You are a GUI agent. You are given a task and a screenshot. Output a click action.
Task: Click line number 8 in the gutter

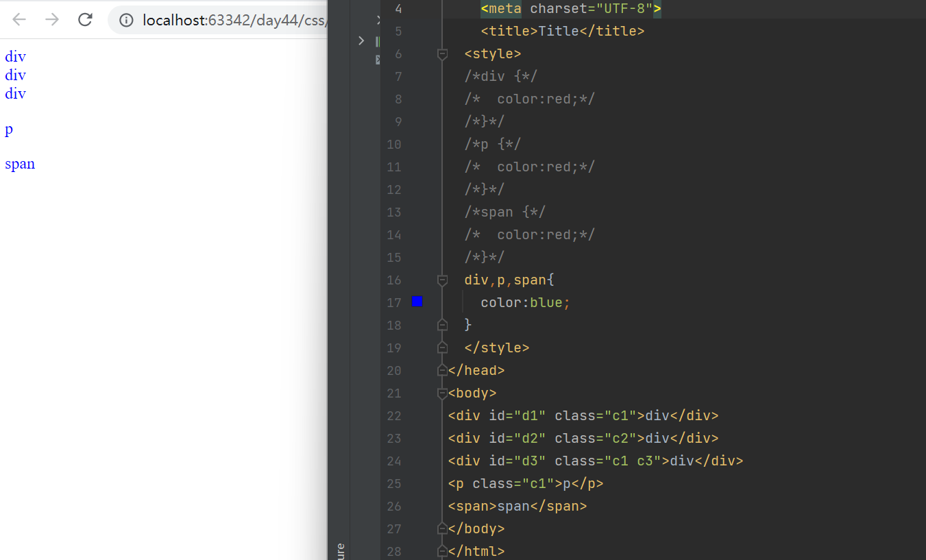398,99
